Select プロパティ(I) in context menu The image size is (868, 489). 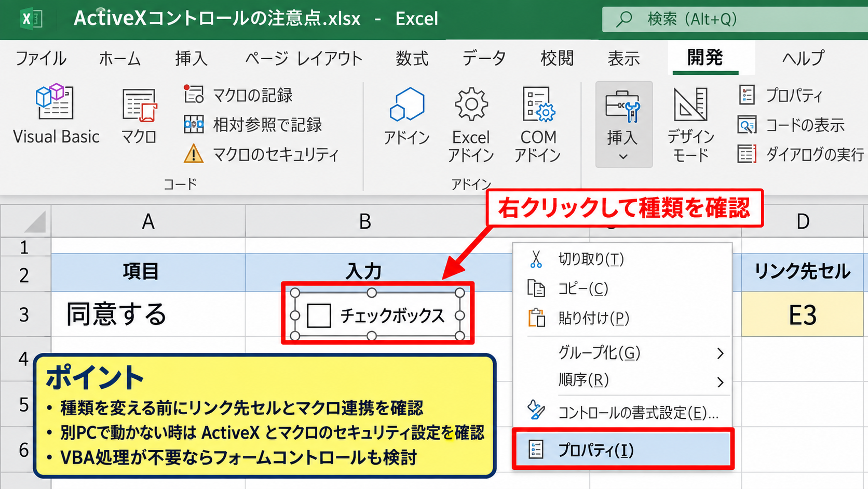(x=622, y=450)
